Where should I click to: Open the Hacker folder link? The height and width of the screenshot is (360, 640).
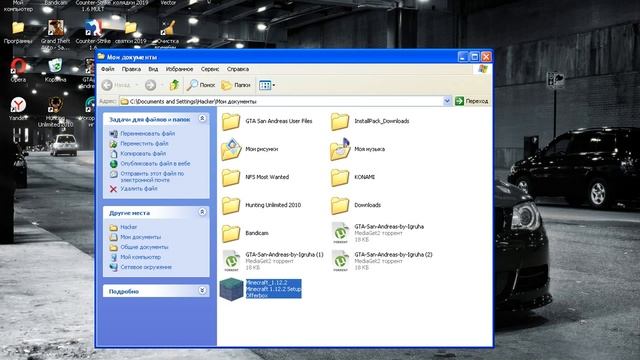[x=129, y=227]
